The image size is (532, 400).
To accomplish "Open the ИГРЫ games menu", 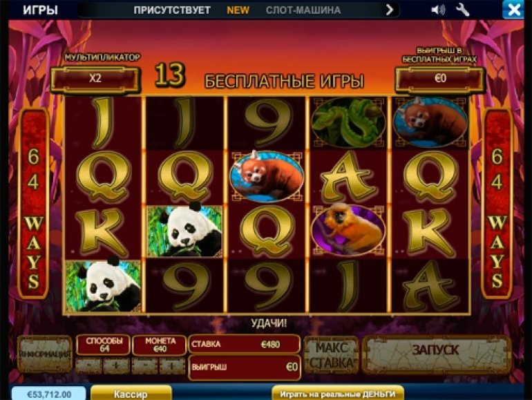I will point(40,10).
